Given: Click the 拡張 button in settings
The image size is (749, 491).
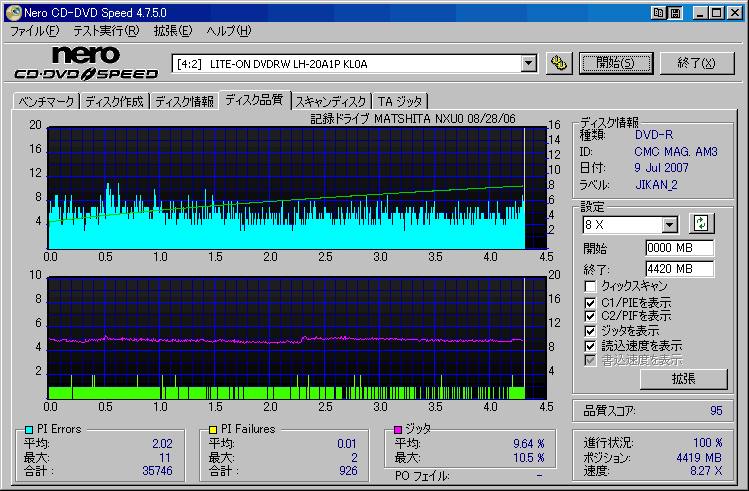Looking at the screenshot, I should click(x=684, y=379).
